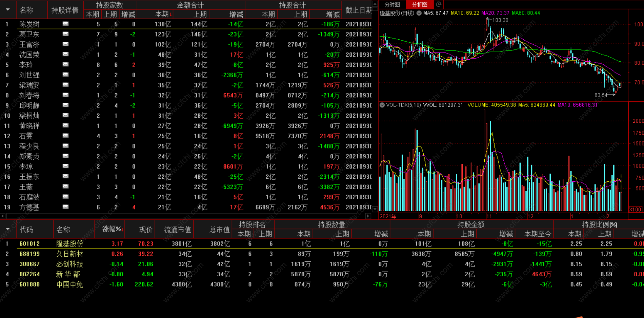Open holding details envelope for 郑素贞
Image resolution: width=644 pixels, height=318 pixels.
click(65, 156)
